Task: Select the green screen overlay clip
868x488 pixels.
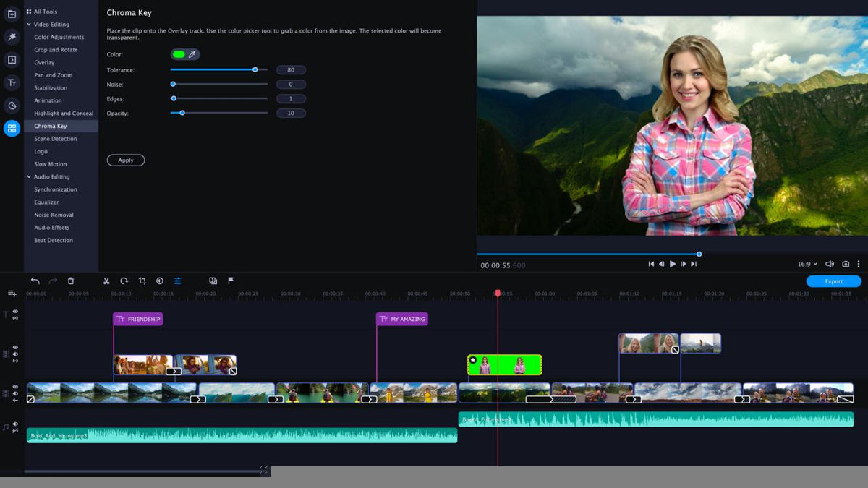Action: [505, 365]
